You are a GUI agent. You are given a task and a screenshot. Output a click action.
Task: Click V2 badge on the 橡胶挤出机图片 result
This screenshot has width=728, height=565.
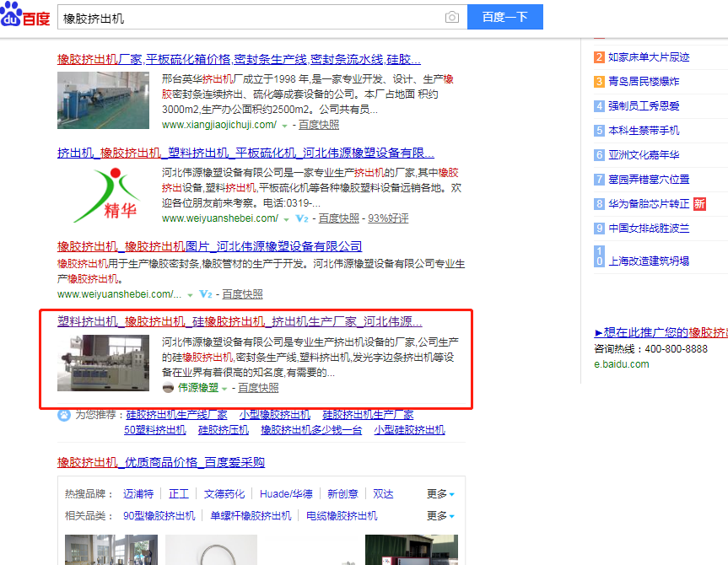coord(206,293)
